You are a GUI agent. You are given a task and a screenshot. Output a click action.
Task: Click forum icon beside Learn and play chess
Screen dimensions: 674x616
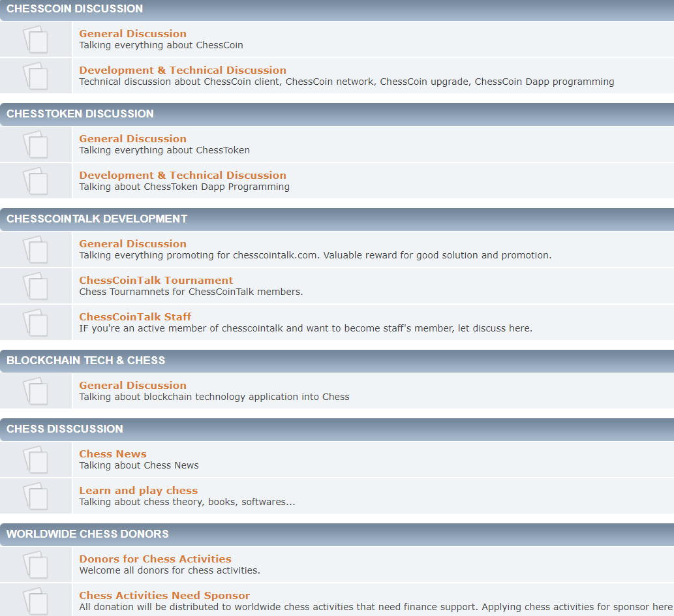[35, 496]
